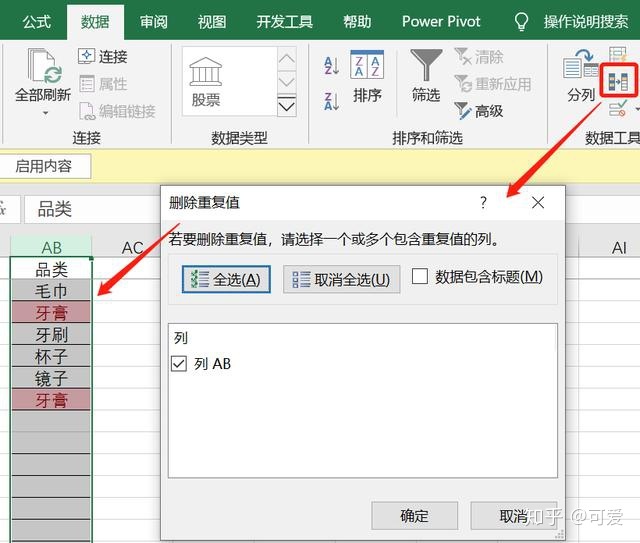
Task: Toggle 'My data has headers' checkbox
Action: click(x=420, y=276)
